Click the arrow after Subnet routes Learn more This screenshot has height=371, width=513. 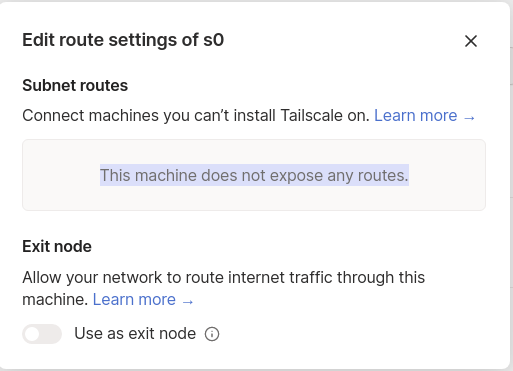[469, 117]
